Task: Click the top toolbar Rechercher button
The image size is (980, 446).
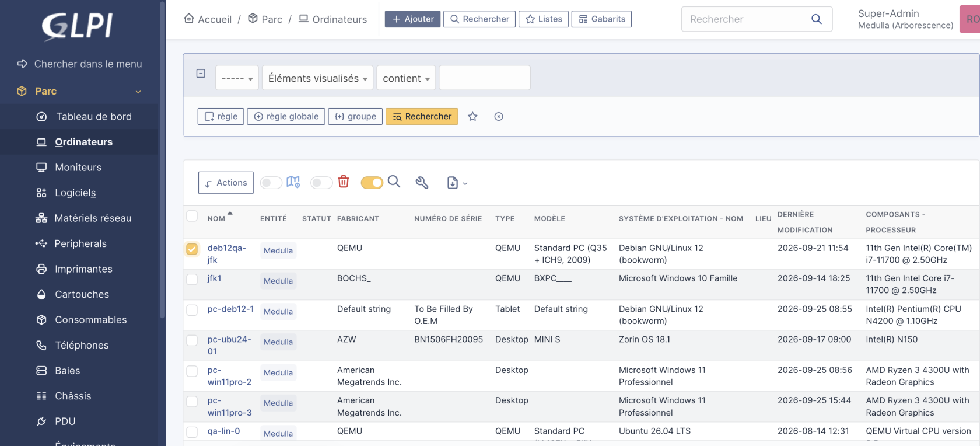Action: 480,19
